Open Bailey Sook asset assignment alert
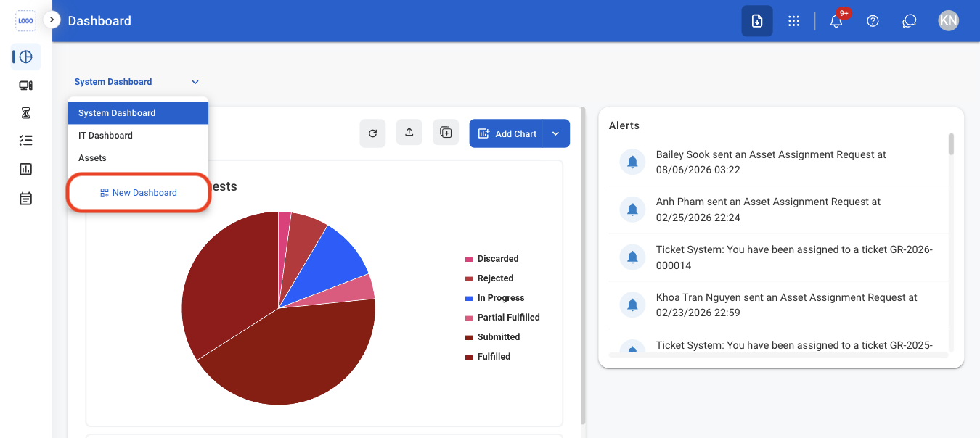Viewport: 980px width, 438px height. (x=778, y=162)
